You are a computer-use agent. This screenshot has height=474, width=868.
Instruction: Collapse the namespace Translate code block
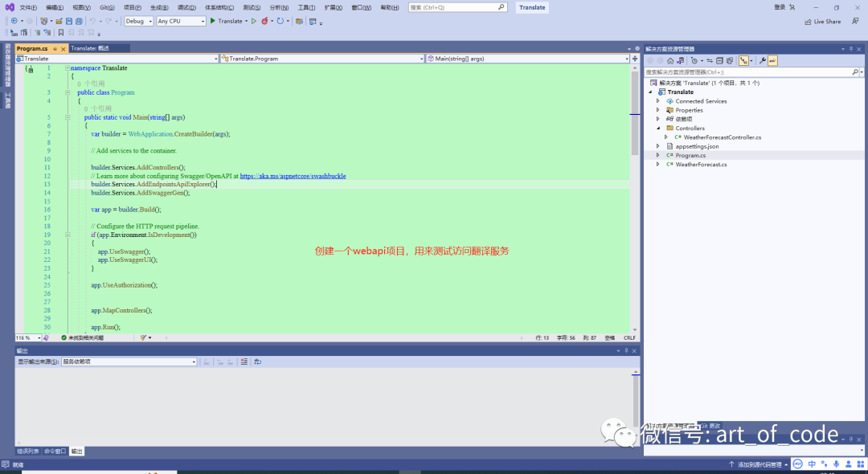[68, 68]
